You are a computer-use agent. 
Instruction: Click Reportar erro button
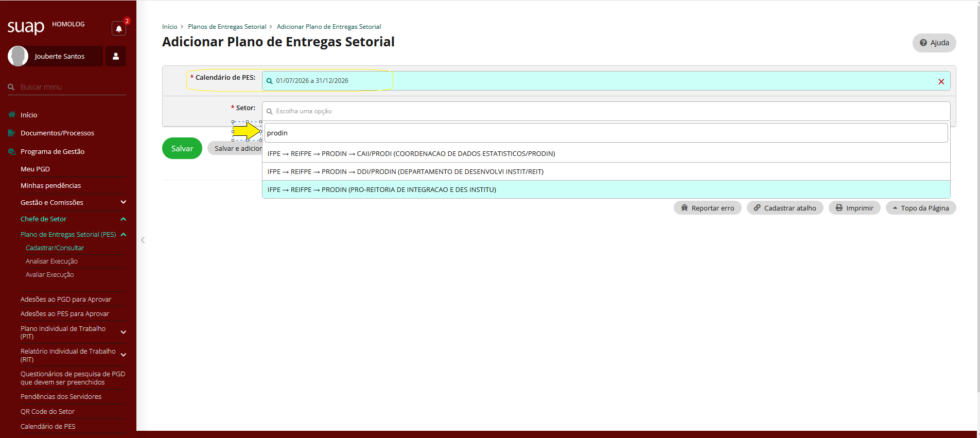pyautogui.click(x=708, y=208)
